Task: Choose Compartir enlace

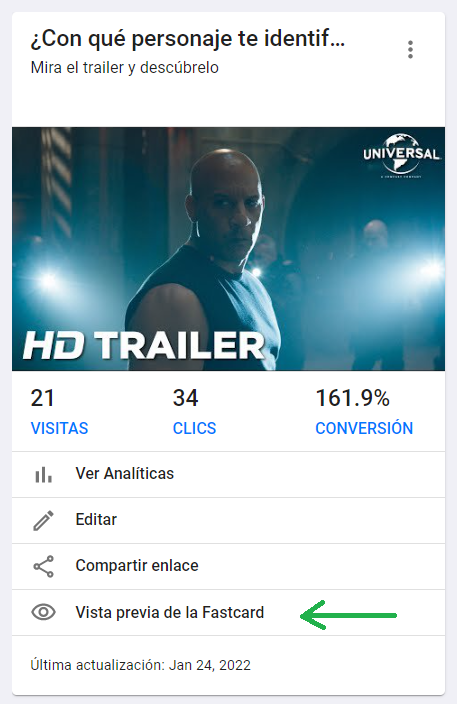Action: tap(228, 566)
